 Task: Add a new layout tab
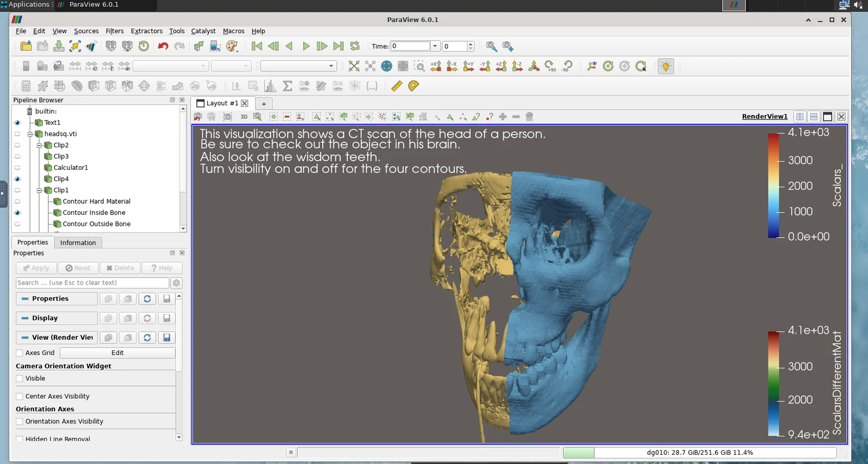pos(264,104)
